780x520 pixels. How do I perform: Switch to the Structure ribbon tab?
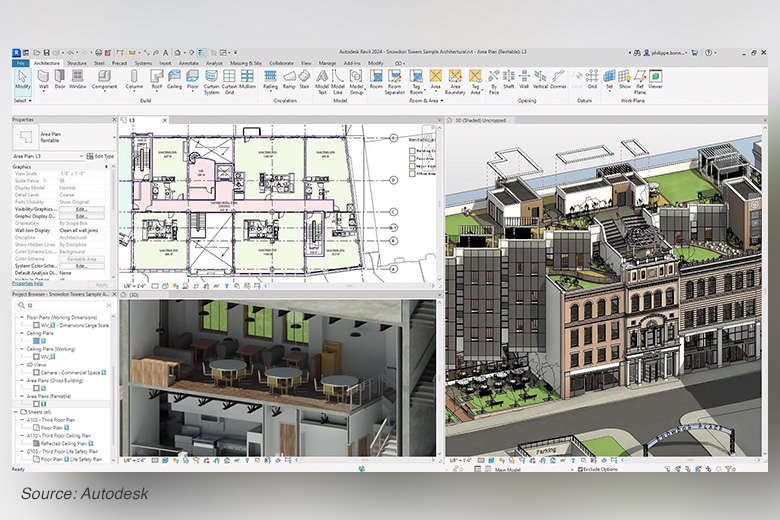point(77,63)
